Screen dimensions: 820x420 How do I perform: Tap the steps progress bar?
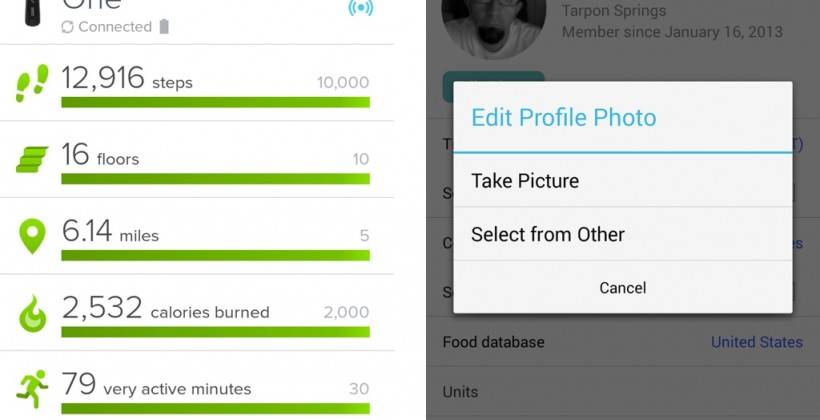(215, 102)
